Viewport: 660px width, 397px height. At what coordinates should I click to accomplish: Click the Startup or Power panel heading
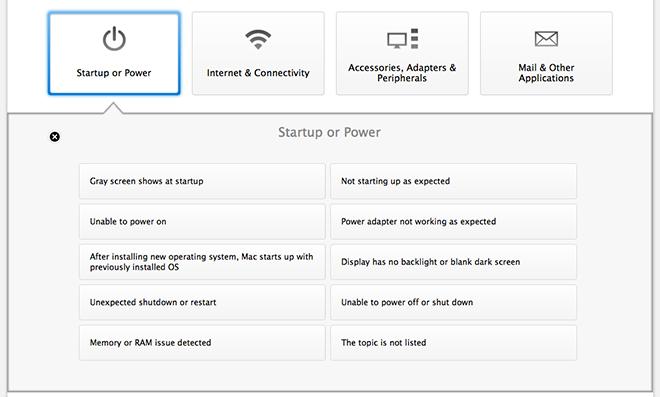pos(329,132)
